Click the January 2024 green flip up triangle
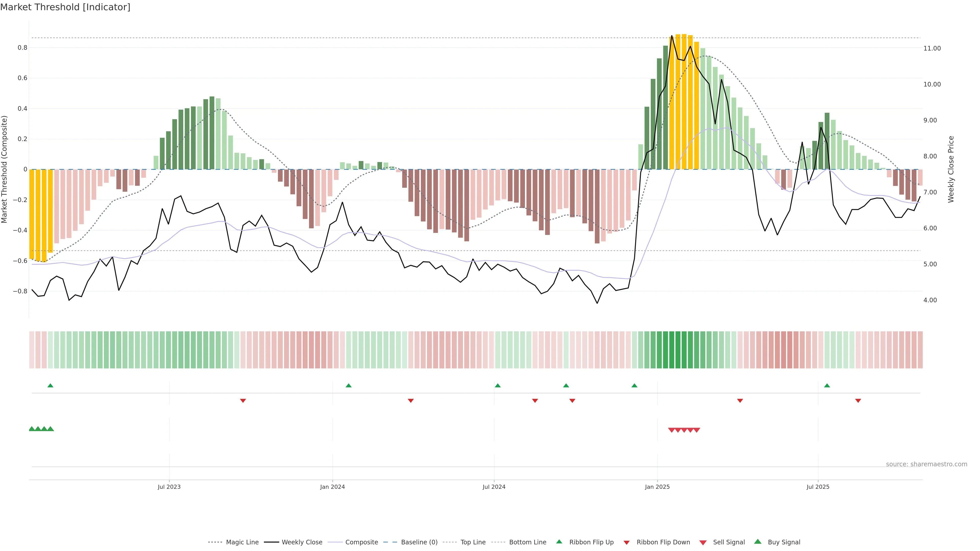This screenshot has width=980, height=551. coord(348,386)
